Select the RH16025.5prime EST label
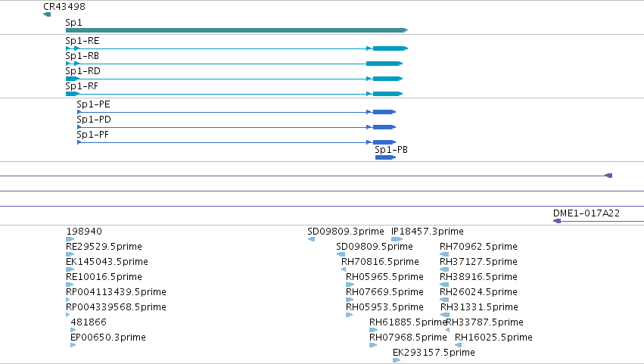The width and height of the screenshot is (644, 364). pos(493,338)
